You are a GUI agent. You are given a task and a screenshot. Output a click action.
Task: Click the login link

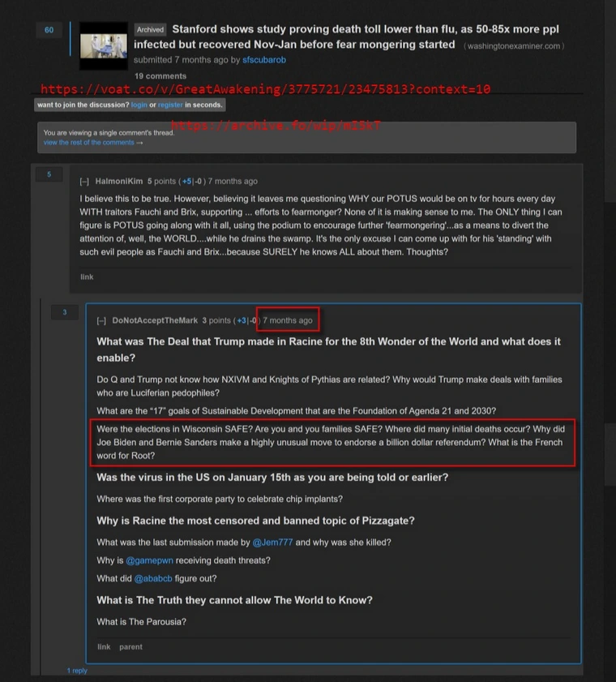tap(139, 105)
